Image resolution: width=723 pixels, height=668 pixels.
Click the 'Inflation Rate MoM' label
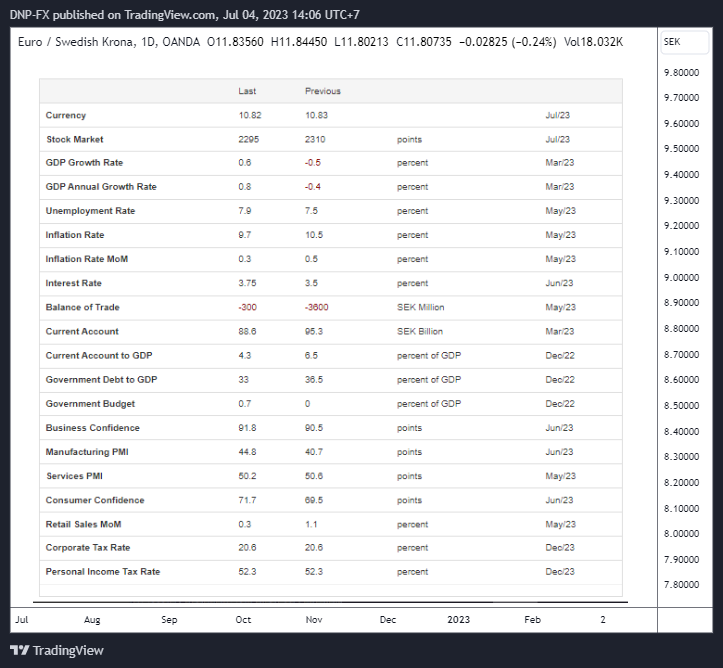[87, 259]
